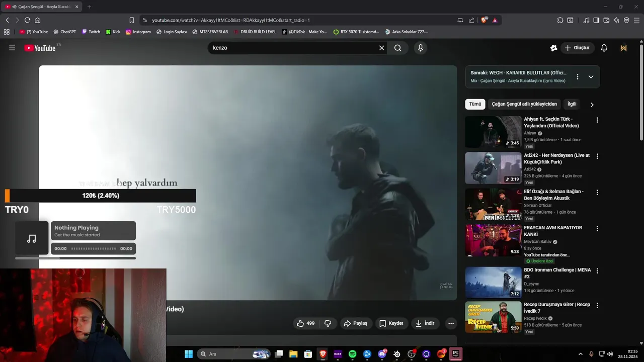The height and width of the screenshot is (362, 644).
Task: Open Brave Shields lion icon
Action: (484, 20)
